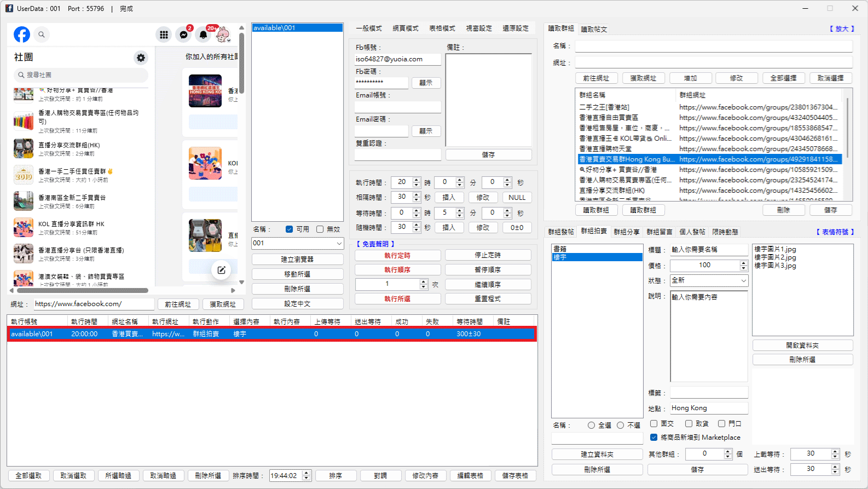Open the 放大 link
This screenshot has width=868, height=489.
pyautogui.click(x=842, y=29)
